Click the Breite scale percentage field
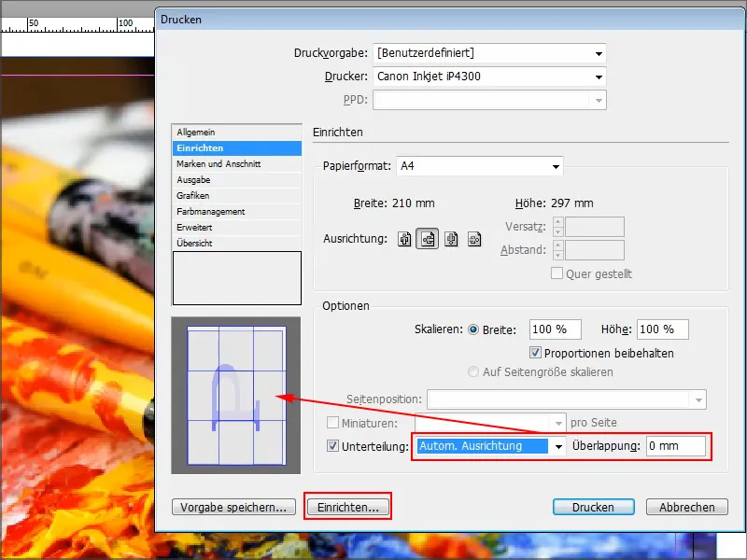This screenshot has height=560, width=747. [555, 329]
